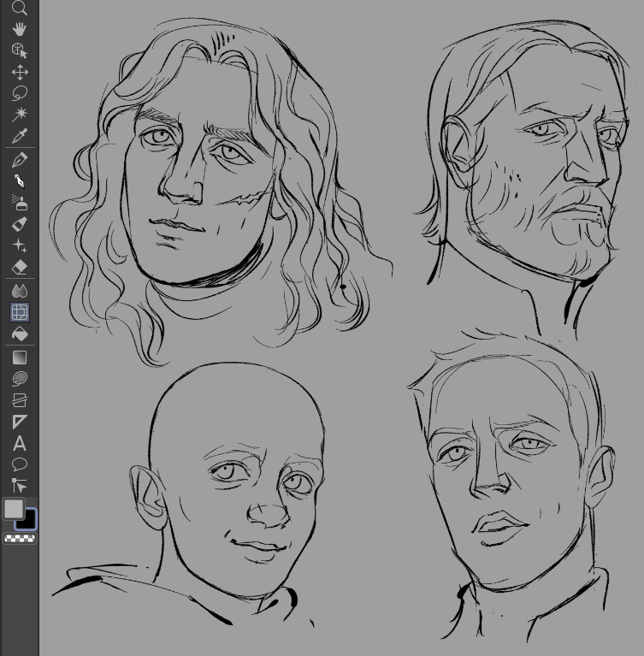Viewport: 644px width, 656px height.
Task: Select the Ruler triangle tool
Action: pyautogui.click(x=20, y=422)
